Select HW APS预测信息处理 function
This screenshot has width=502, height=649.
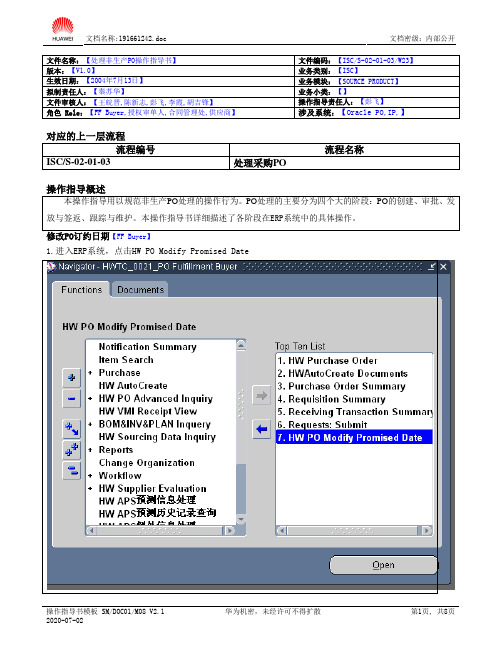(147, 501)
